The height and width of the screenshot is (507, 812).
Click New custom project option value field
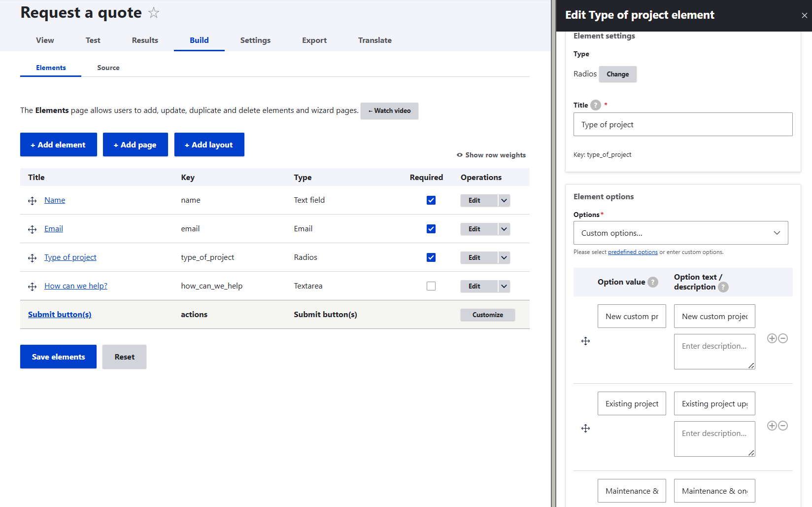[632, 316]
